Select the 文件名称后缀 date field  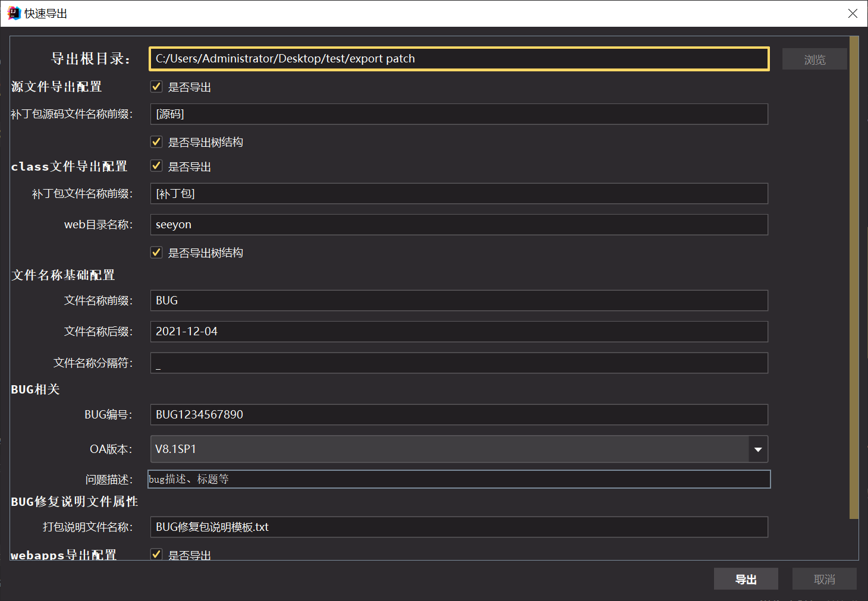459,332
